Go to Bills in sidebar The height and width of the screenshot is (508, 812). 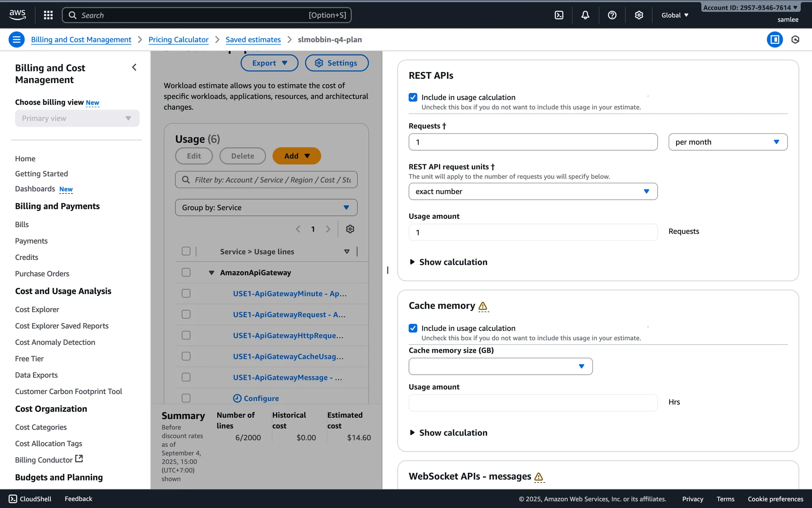click(x=22, y=224)
